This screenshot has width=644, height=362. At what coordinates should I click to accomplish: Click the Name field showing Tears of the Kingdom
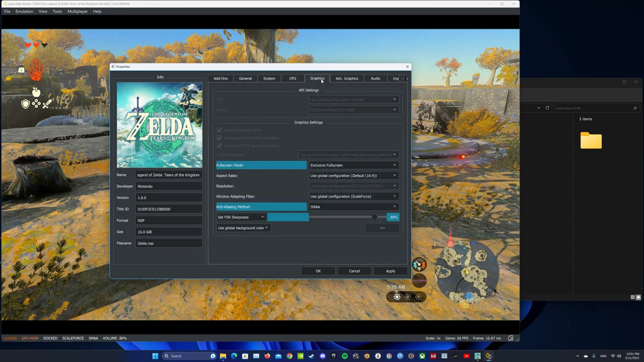tap(169, 175)
